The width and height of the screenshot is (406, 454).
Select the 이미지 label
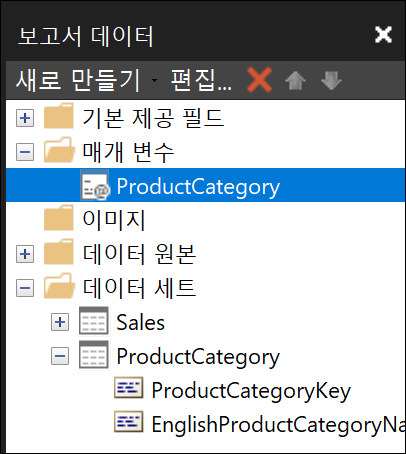(114, 220)
